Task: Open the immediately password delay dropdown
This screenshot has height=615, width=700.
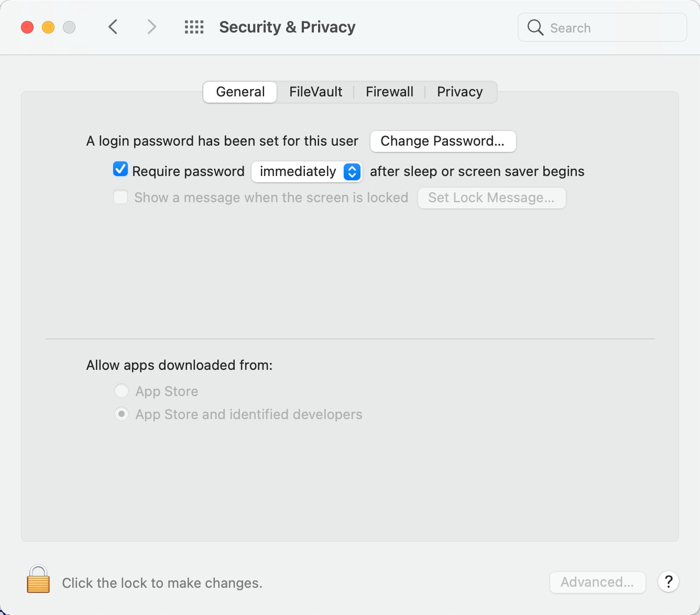Action: [307, 172]
